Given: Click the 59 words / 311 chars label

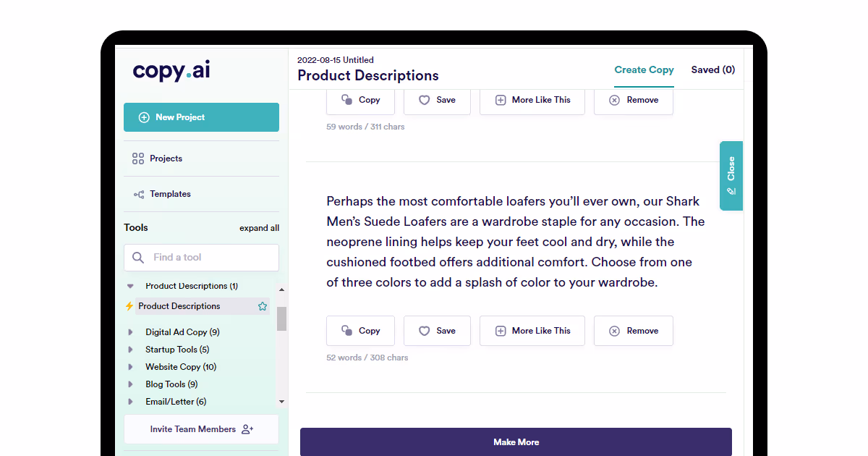Looking at the screenshot, I should 365,127.
